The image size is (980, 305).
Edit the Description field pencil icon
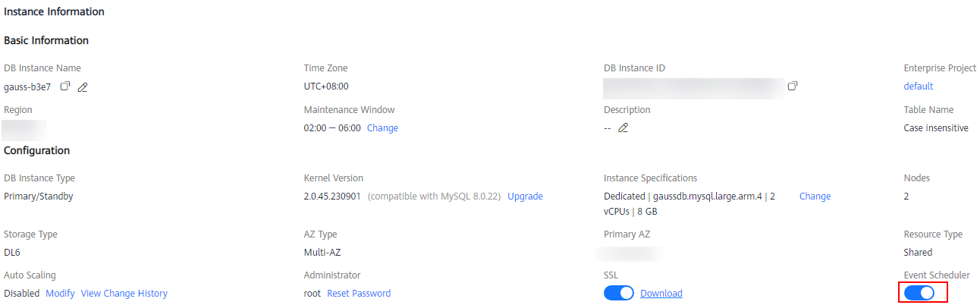[x=623, y=128]
